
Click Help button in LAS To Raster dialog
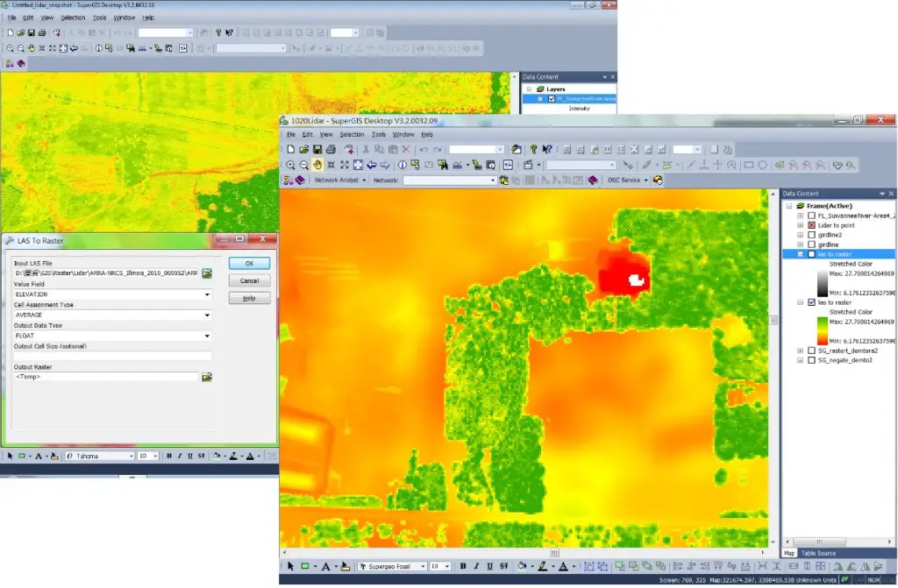(x=249, y=298)
